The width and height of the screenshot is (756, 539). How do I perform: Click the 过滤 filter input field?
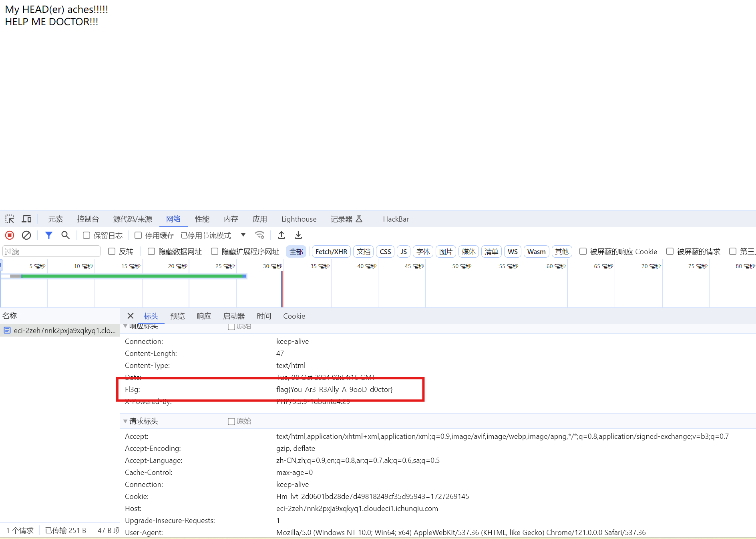[x=51, y=251]
